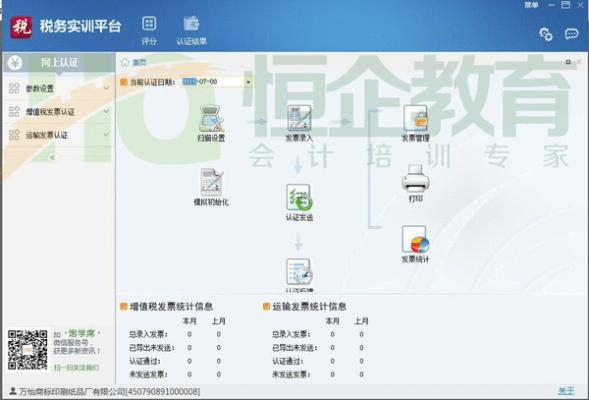Open the 评分 scoring icon

coord(149,30)
